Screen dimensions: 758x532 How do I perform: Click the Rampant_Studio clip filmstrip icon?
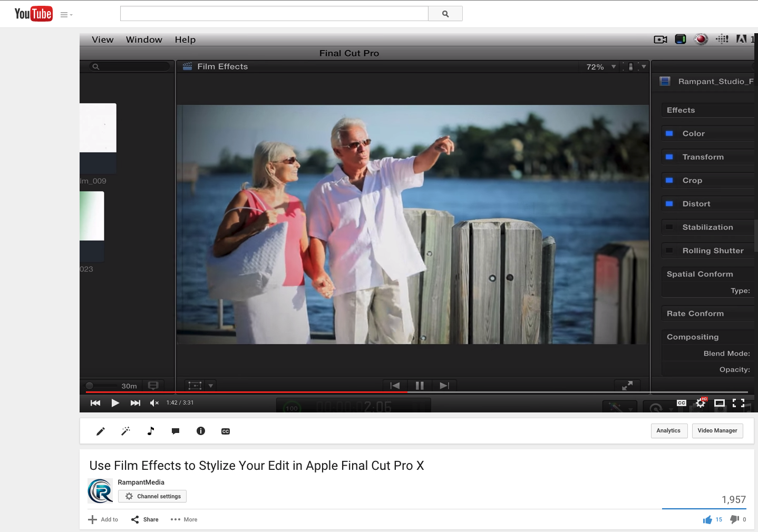coord(665,81)
